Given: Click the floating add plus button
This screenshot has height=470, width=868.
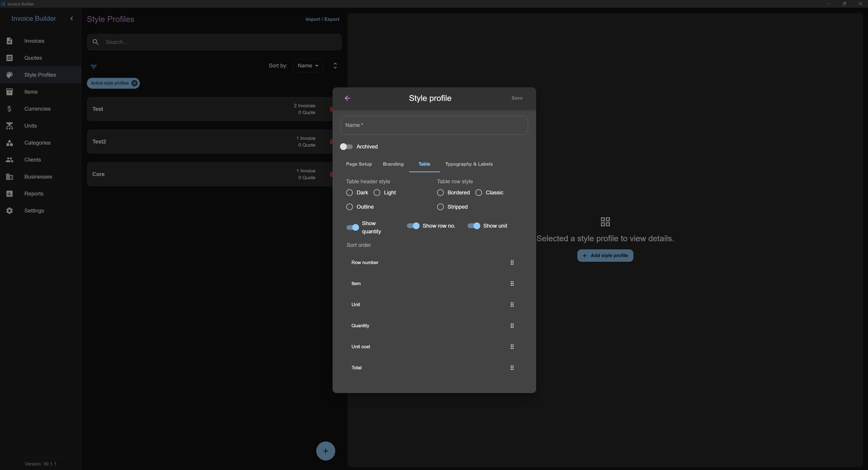Looking at the screenshot, I should tap(326, 451).
